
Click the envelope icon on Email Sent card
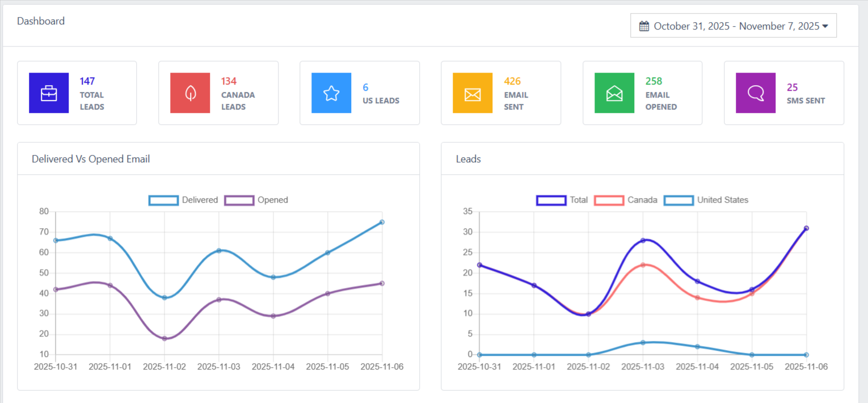473,93
